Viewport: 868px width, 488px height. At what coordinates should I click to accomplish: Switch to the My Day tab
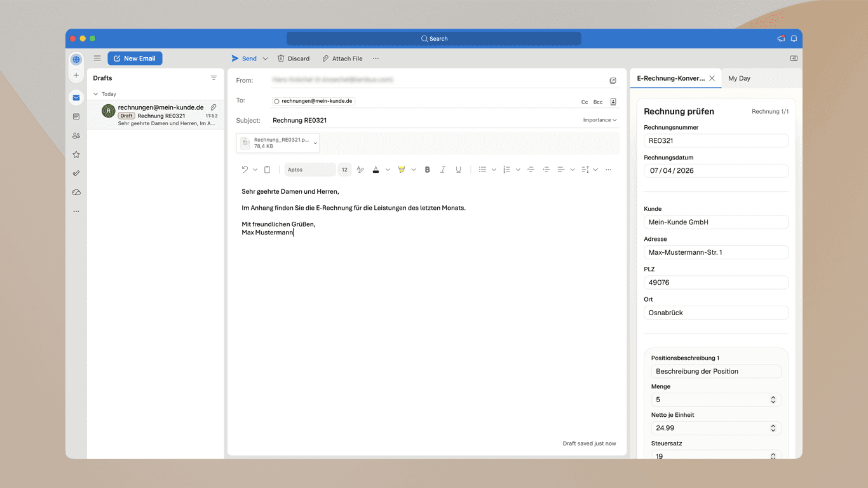tap(739, 78)
